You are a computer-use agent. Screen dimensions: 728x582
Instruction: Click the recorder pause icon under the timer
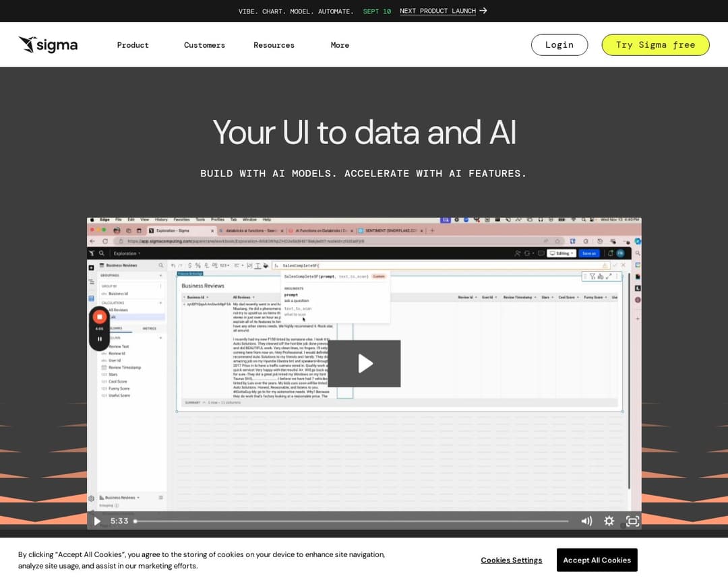99,339
